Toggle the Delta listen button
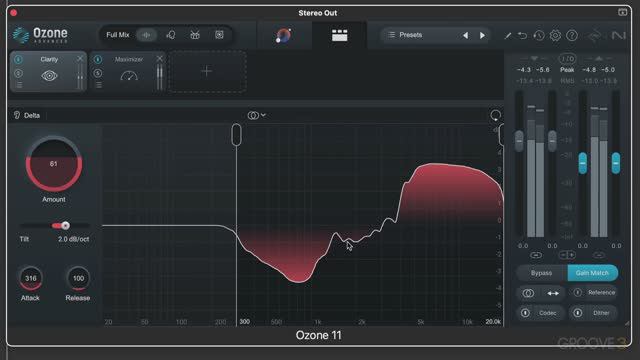640x360 pixels. (x=27, y=116)
